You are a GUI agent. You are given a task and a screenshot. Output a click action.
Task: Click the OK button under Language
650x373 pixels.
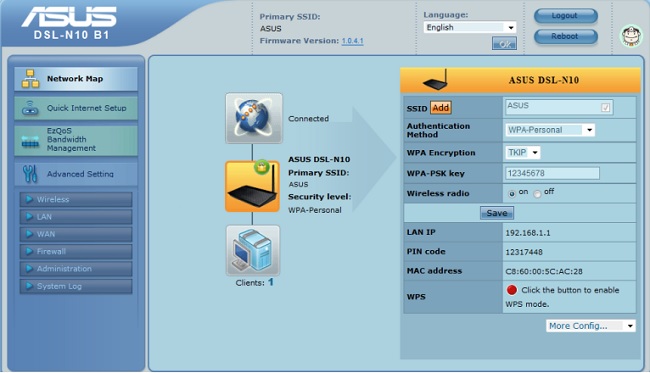click(504, 43)
